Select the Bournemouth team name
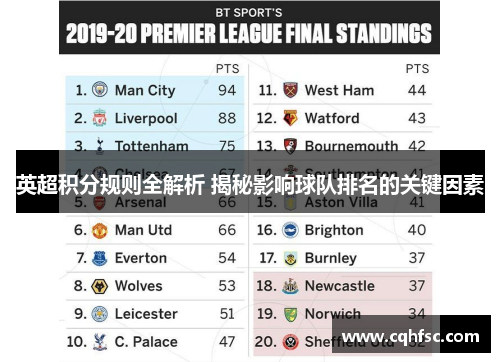Viewport: 500px width, 362px height. 351,146
